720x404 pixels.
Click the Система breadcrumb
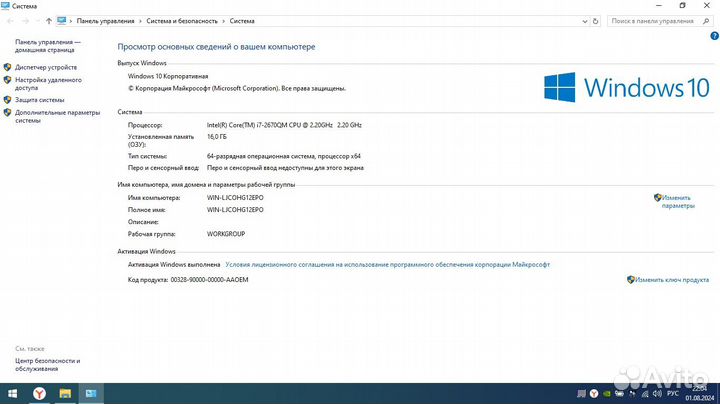242,21
